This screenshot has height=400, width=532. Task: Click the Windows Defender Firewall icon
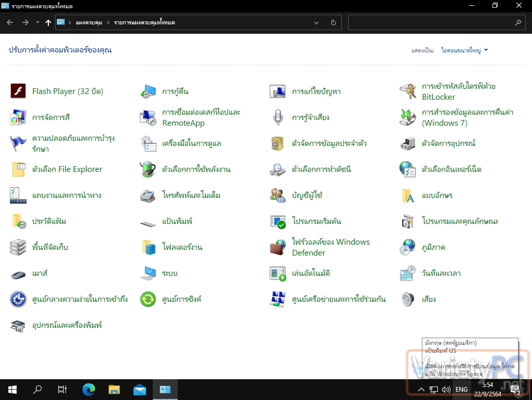pyautogui.click(x=278, y=247)
